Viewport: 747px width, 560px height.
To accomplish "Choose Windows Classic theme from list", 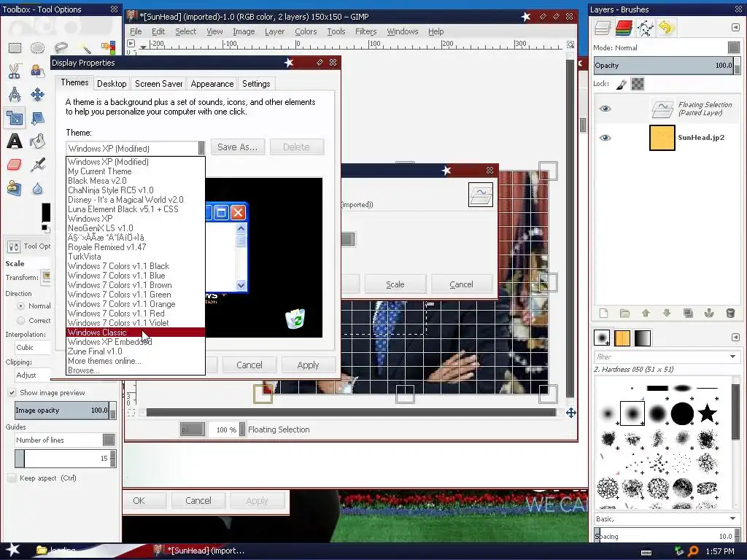I will [x=135, y=332].
